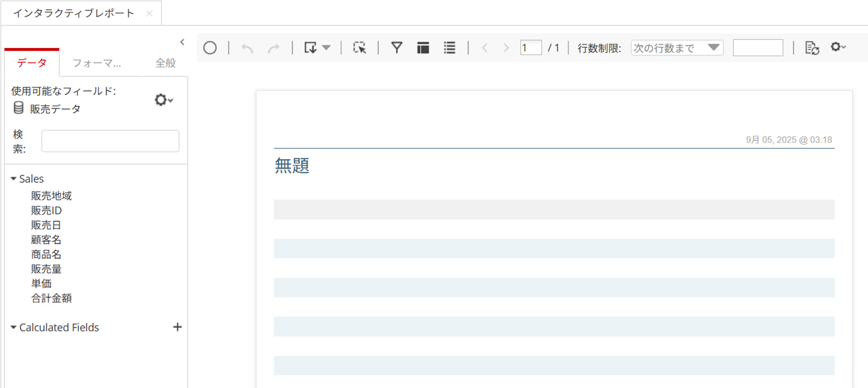Select the 販売日 field
Image resolution: width=868 pixels, height=388 pixels.
click(x=46, y=225)
